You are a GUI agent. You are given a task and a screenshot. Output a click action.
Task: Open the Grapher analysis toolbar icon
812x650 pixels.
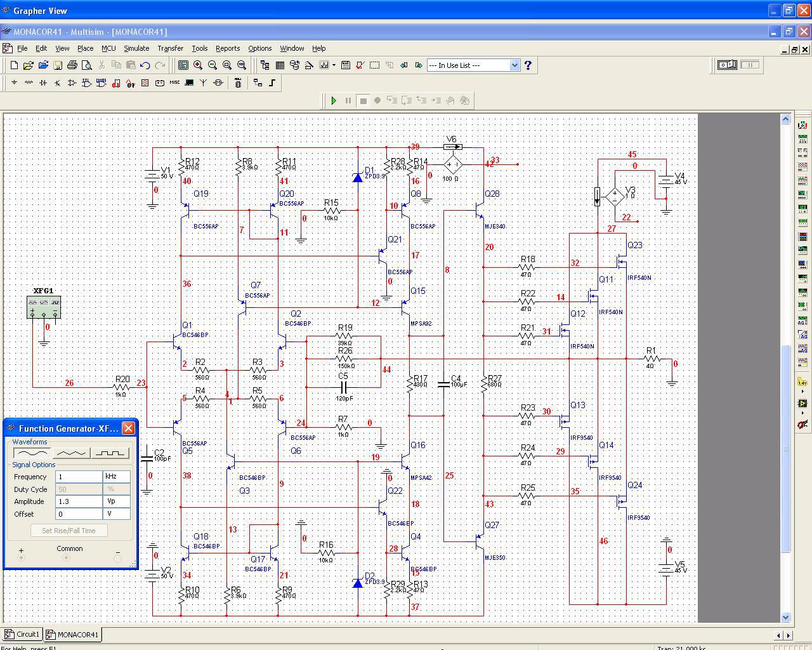[325, 65]
